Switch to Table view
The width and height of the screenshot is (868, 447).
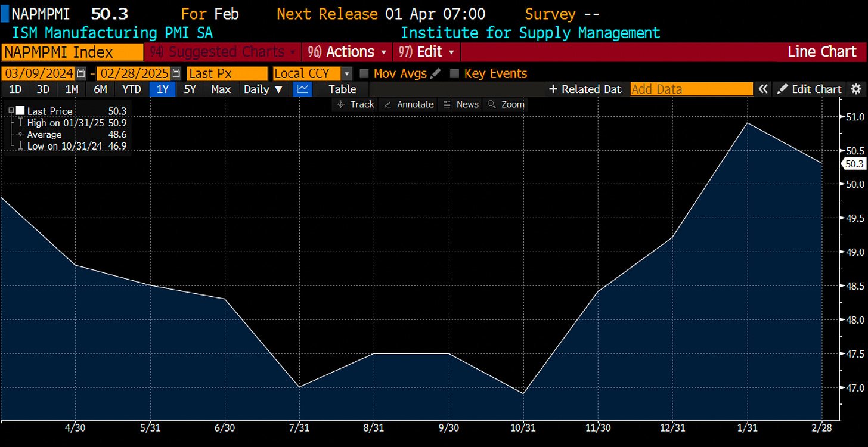[343, 89]
